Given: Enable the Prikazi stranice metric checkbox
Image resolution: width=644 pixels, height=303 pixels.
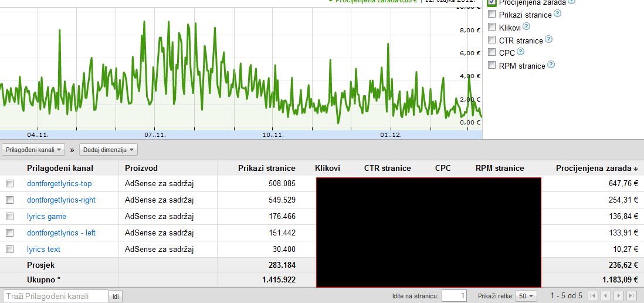Looking at the screenshot, I should tap(492, 15).
